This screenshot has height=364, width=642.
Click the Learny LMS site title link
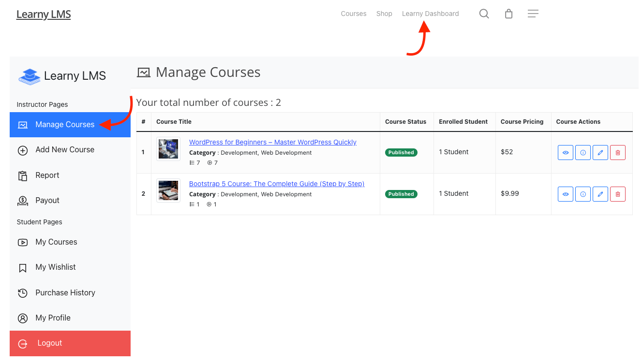click(44, 15)
